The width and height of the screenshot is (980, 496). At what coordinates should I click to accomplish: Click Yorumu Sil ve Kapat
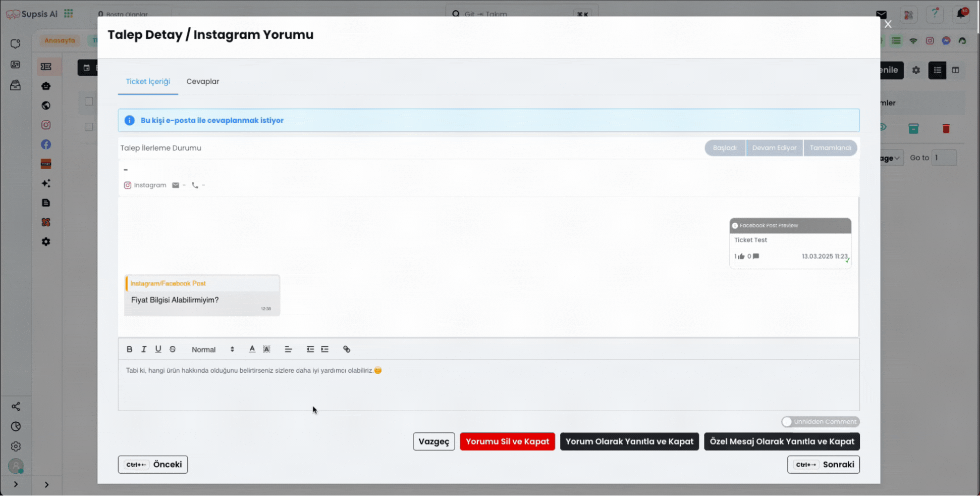507,441
